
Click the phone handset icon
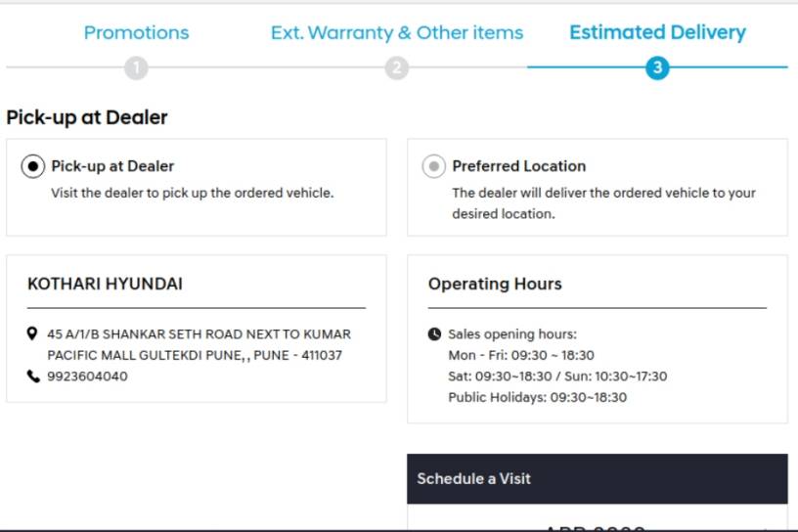33,377
